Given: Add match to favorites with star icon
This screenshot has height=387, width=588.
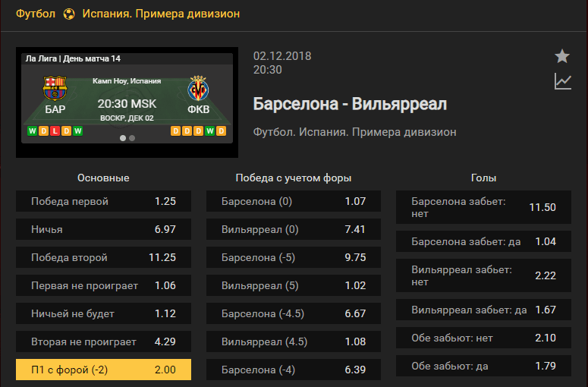Looking at the screenshot, I should (x=562, y=56).
